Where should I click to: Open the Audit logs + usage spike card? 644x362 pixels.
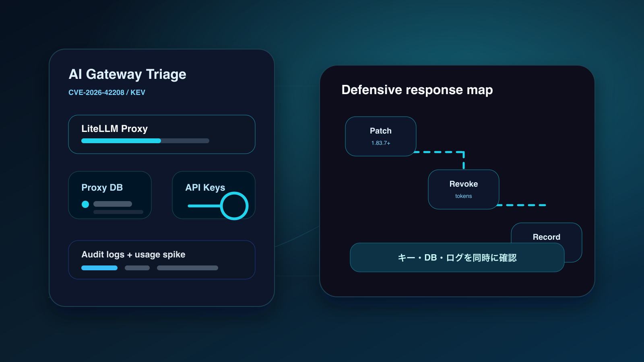tap(162, 260)
